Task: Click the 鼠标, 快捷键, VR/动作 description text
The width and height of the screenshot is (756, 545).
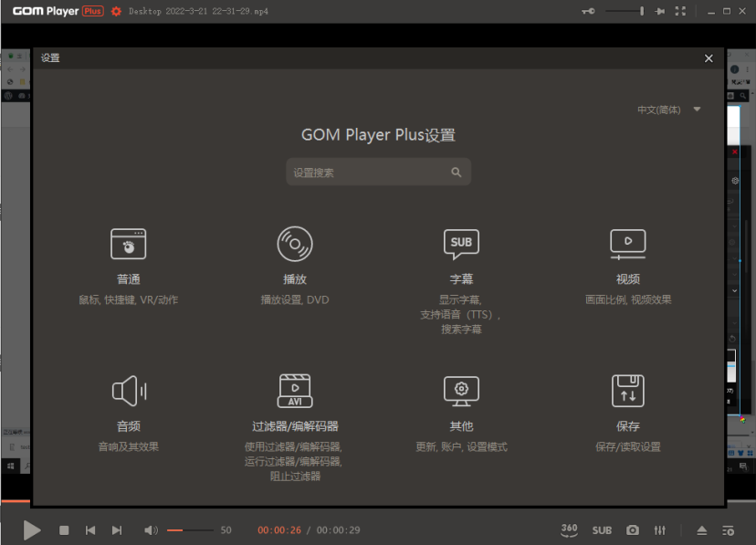Action: click(x=128, y=299)
